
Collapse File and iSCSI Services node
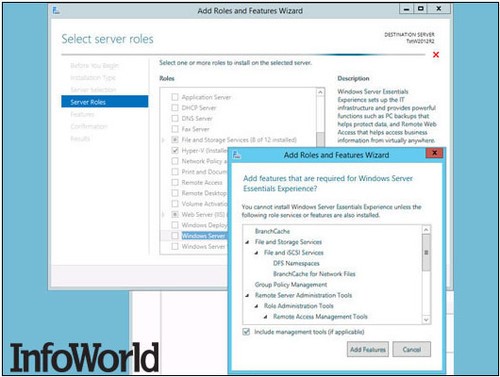coord(256,253)
